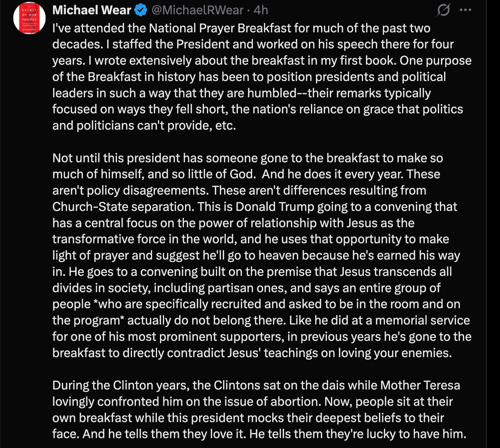Open the three-dot More options menu
Viewport: 500px width, 448px height.
pyautogui.click(x=465, y=10)
